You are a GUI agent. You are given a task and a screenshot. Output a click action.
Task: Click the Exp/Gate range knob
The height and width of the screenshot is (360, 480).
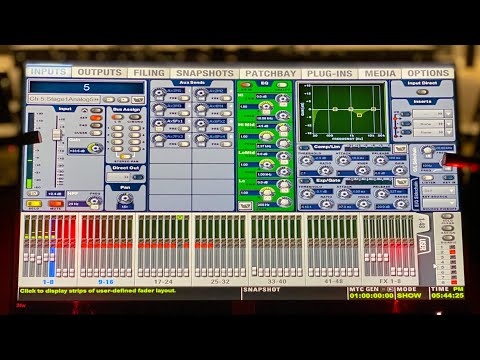401,203
